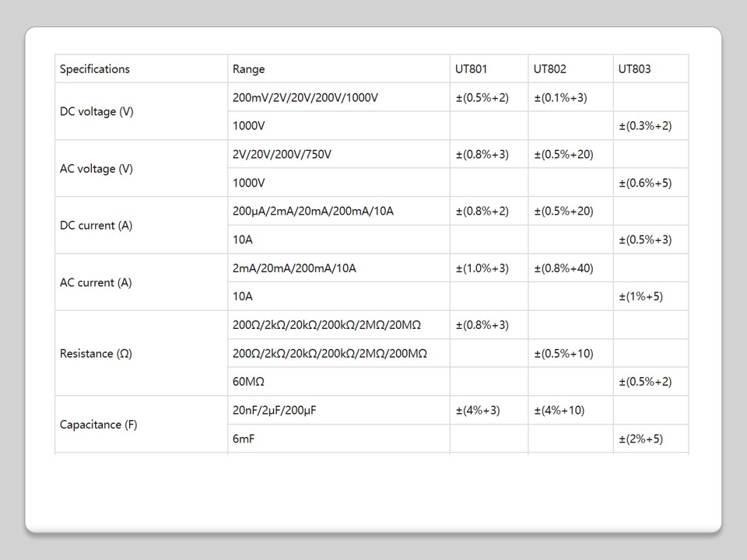Click the 200µA/2mA/20mA/200mA/10A range cell
Screen dimensions: 747x560
(x=313, y=211)
